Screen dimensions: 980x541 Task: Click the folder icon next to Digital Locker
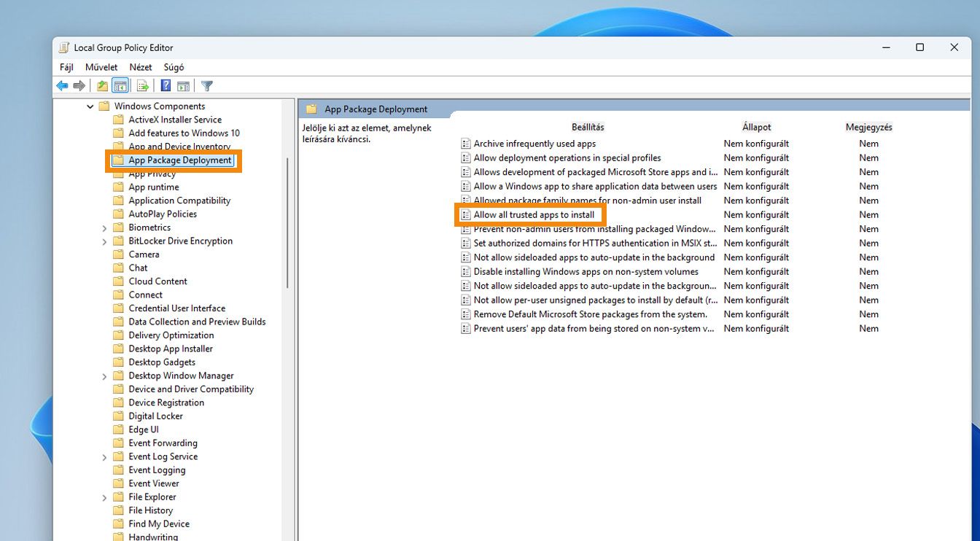tap(118, 416)
